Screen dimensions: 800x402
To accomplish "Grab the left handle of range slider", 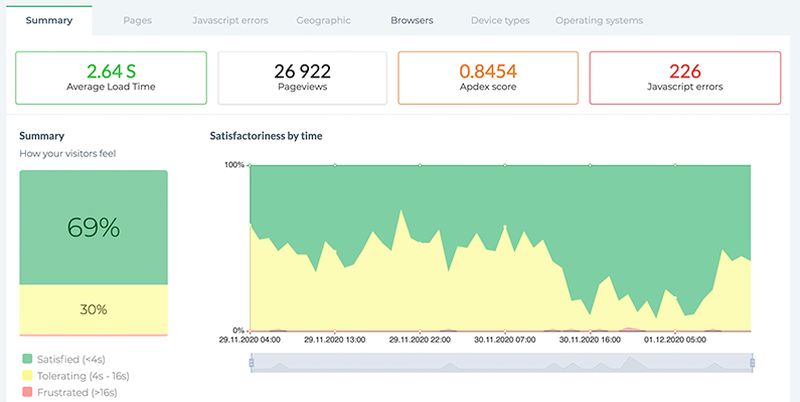I will [252, 363].
